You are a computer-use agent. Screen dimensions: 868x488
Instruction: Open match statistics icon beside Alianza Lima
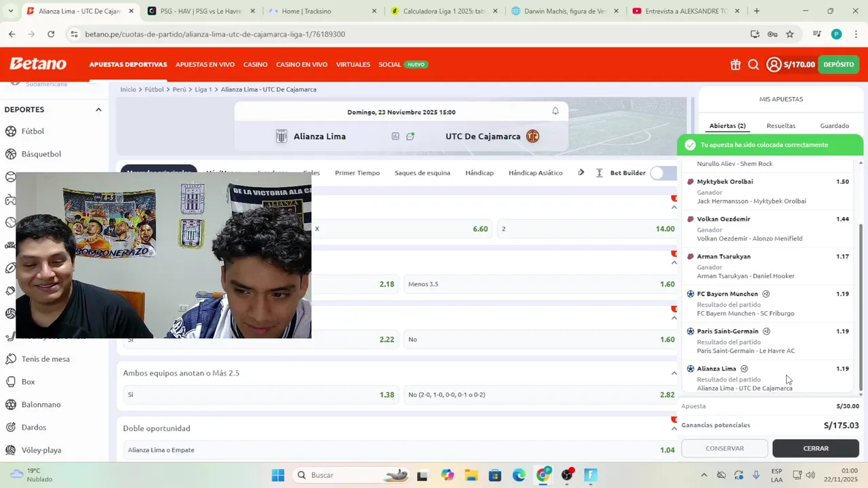pyautogui.click(x=395, y=136)
